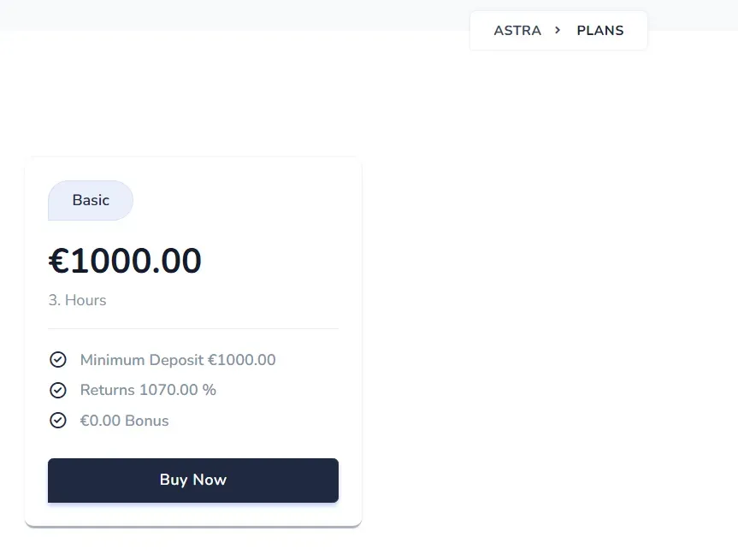The image size is (738, 560).
Task: Select the Basic pricing card
Action: pos(192,340)
